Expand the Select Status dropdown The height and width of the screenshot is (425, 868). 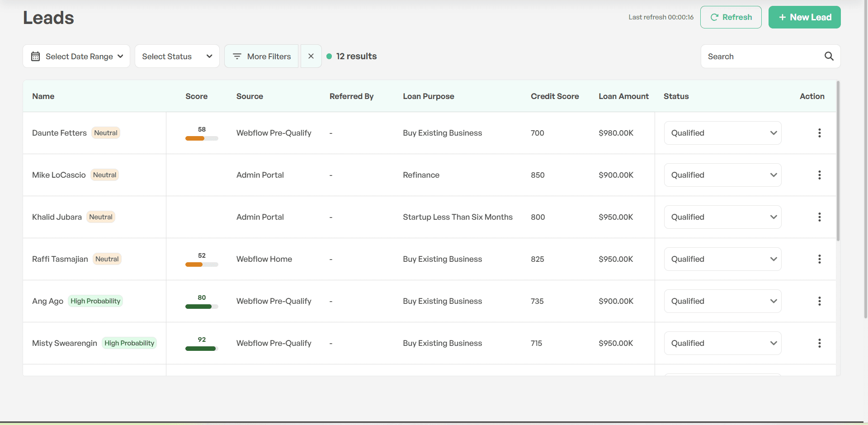(x=177, y=56)
